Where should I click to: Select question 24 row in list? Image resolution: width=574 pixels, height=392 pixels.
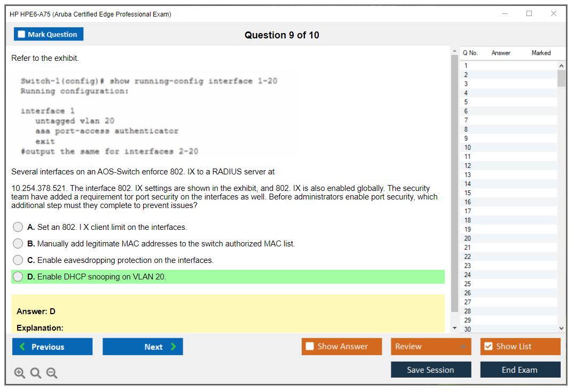pos(468,275)
